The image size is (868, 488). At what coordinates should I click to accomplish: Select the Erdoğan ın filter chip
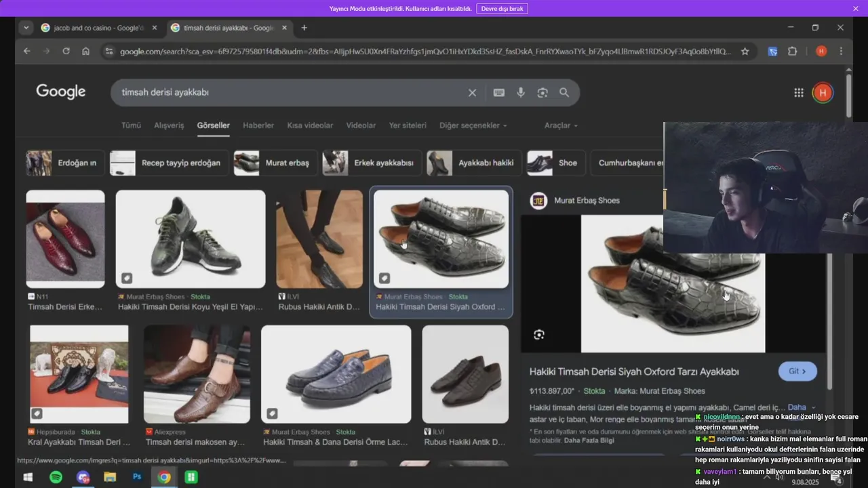[x=65, y=163]
